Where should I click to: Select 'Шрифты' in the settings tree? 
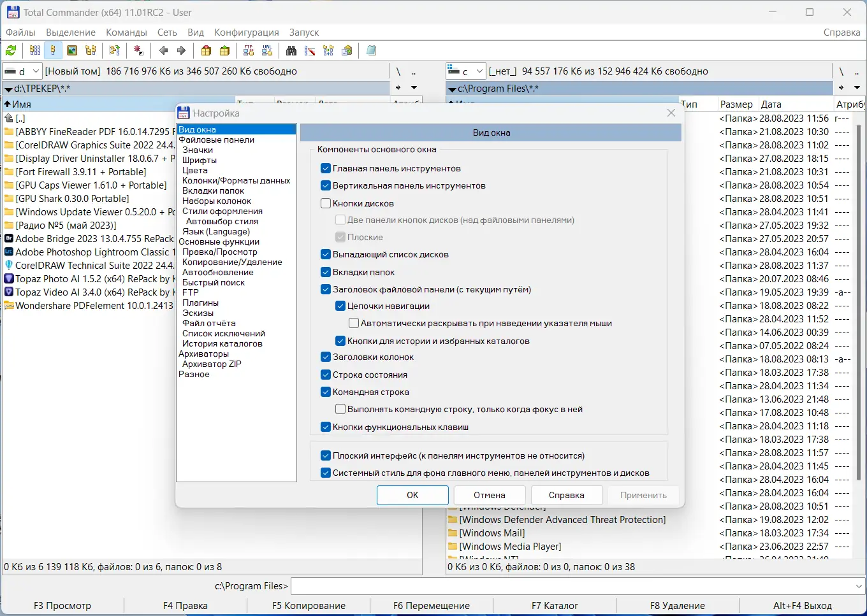200,160
